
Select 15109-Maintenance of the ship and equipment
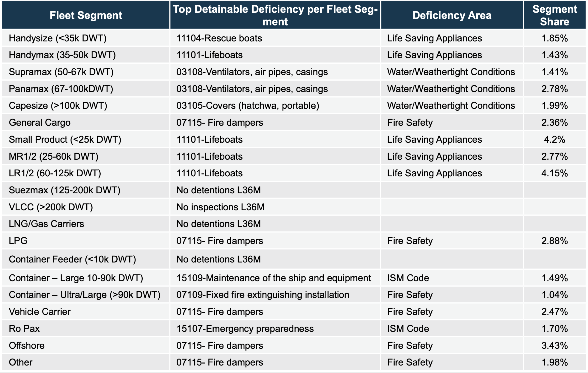pyautogui.click(x=274, y=278)
